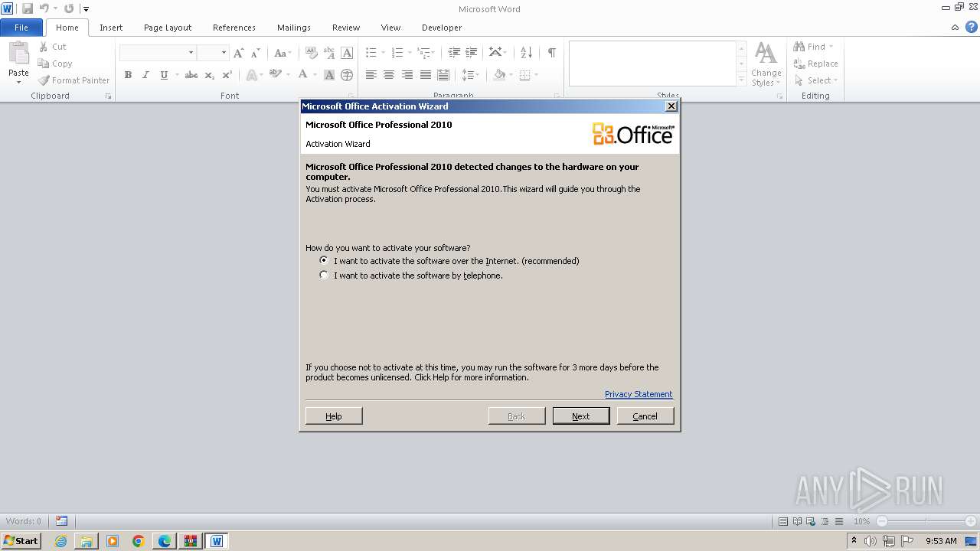The height and width of the screenshot is (551, 980).
Task: Click the Shrink Font icon
Action: [x=256, y=53]
